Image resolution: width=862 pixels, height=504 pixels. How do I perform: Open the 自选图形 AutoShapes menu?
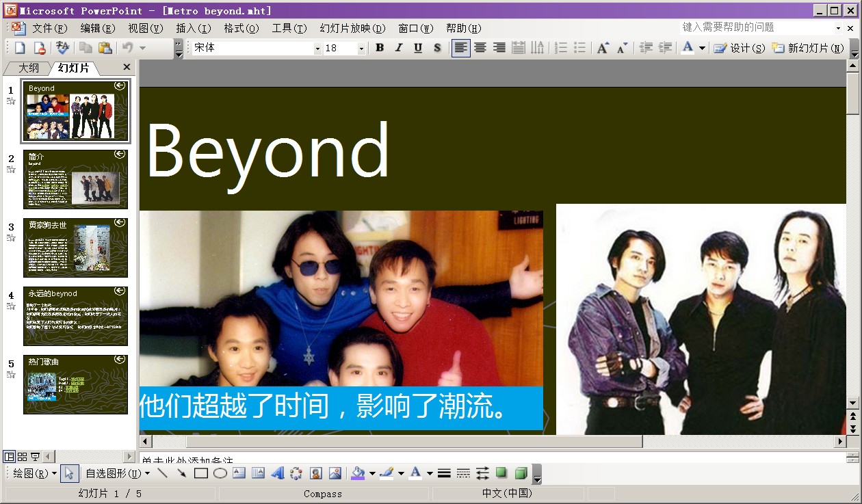116,473
